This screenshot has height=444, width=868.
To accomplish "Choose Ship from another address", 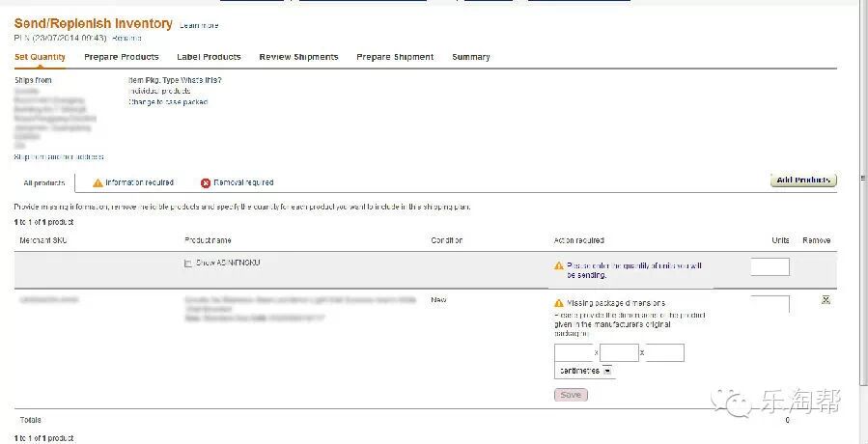I will [x=59, y=157].
